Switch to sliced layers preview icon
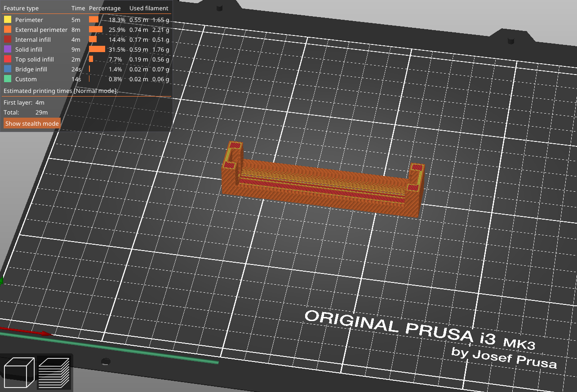The height and width of the screenshot is (392, 577). pyautogui.click(x=54, y=373)
